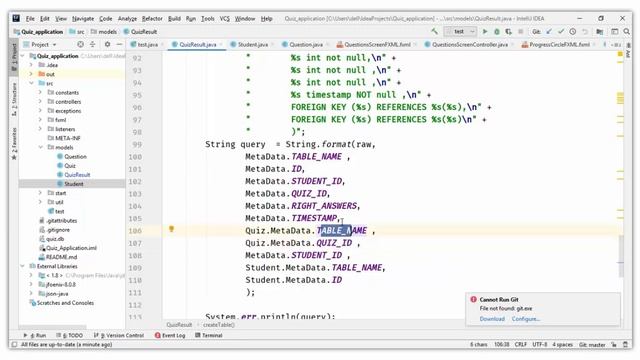Image resolution: width=640 pixels, height=360 pixels.
Task: Open the Refactor menu
Action: click(152, 19)
